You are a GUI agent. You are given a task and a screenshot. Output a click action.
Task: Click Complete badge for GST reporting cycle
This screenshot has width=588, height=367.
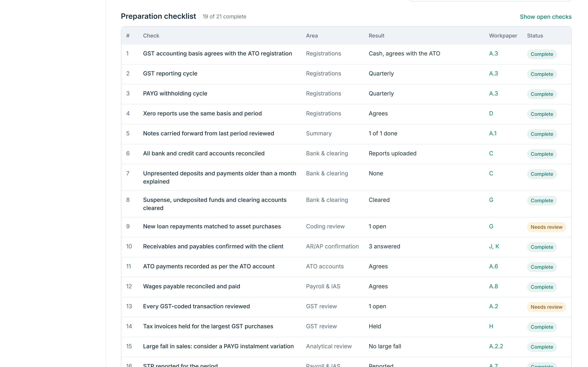[x=542, y=74]
